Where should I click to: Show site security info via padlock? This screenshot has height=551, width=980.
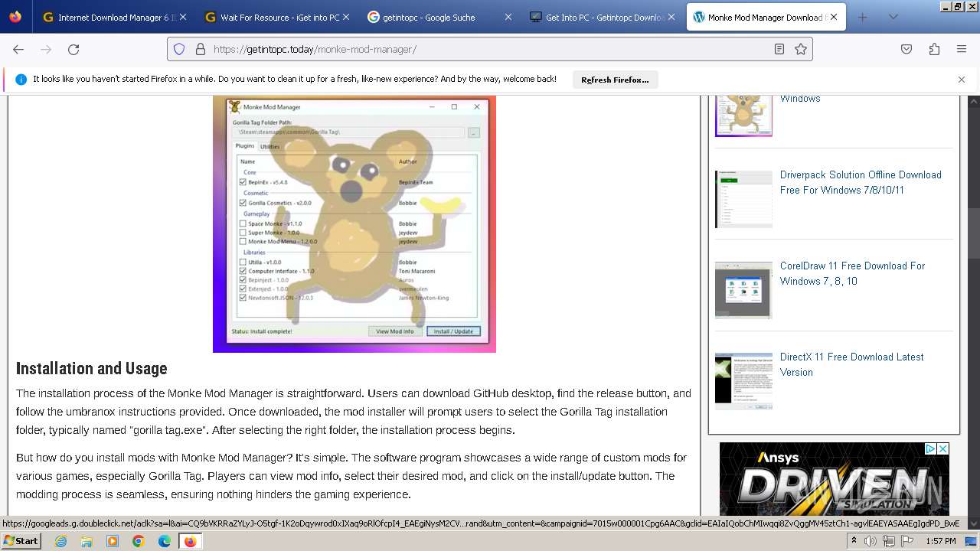201,49
